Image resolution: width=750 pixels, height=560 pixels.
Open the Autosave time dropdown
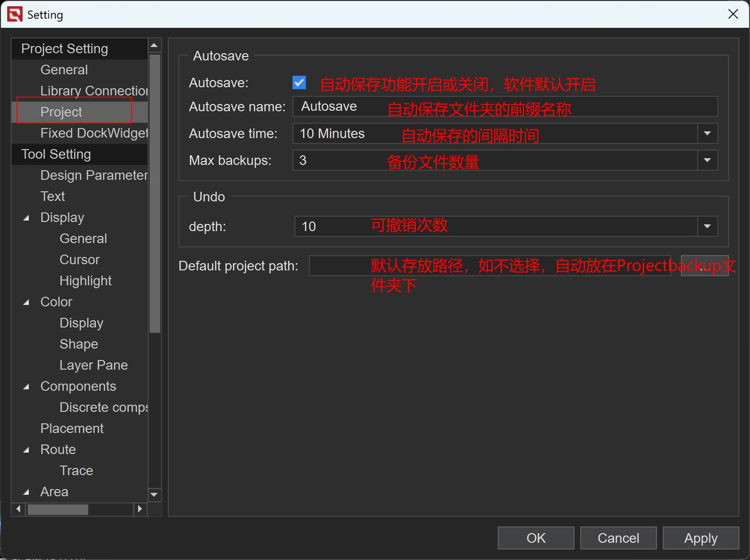[707, 133]
